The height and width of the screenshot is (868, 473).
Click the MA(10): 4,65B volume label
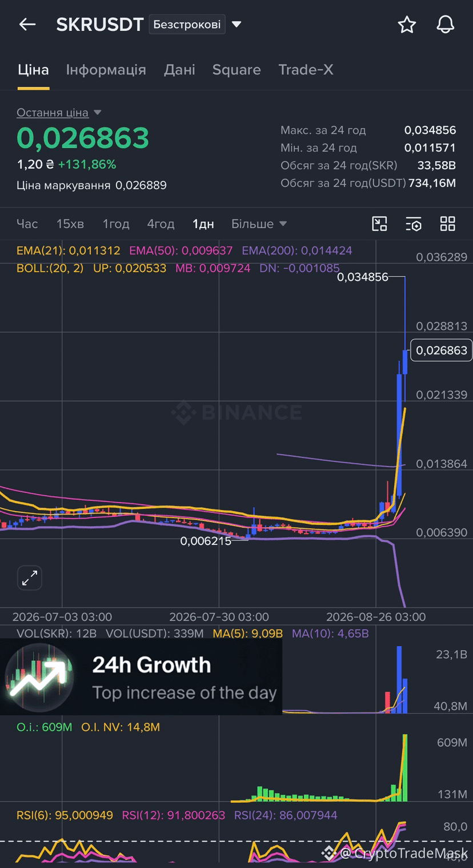coord(330,634)
